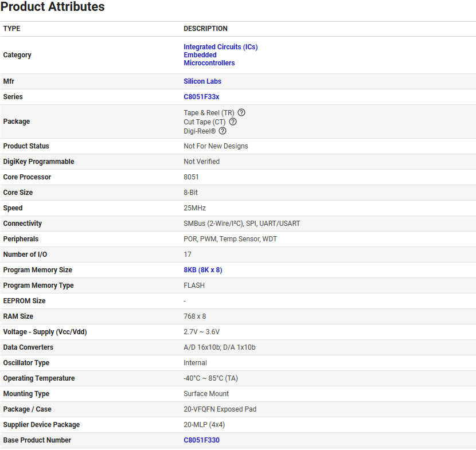Click the Silicon Labs manufacturer link

point(202,81)
